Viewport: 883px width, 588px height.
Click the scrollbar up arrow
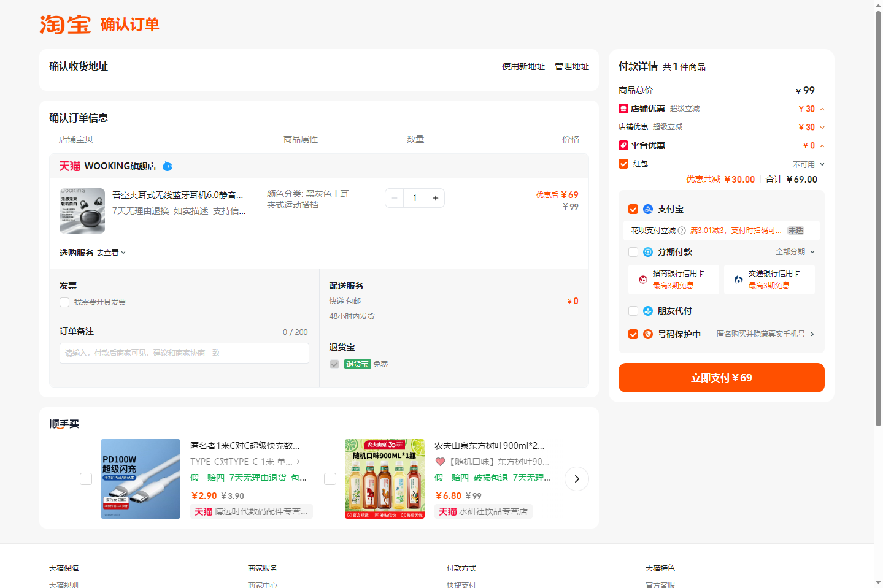tap(878, 5)
